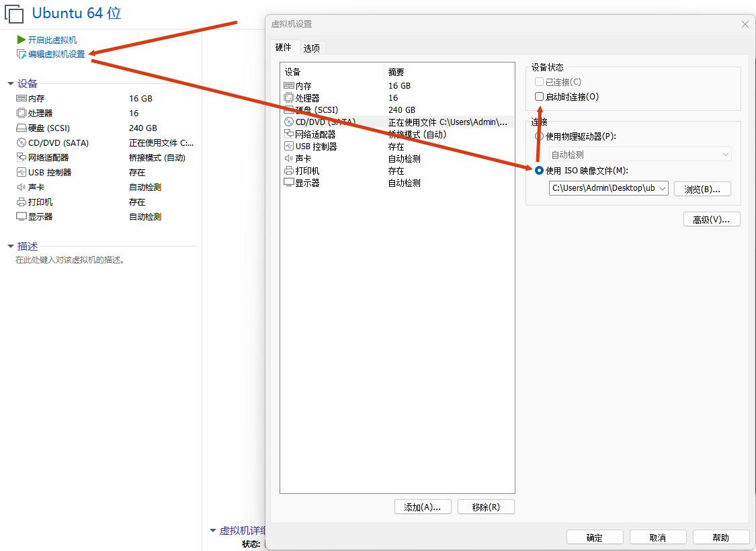
Task: Click the Ubuntu 64 位 VM tab icon
Action: tap(14, 13)
